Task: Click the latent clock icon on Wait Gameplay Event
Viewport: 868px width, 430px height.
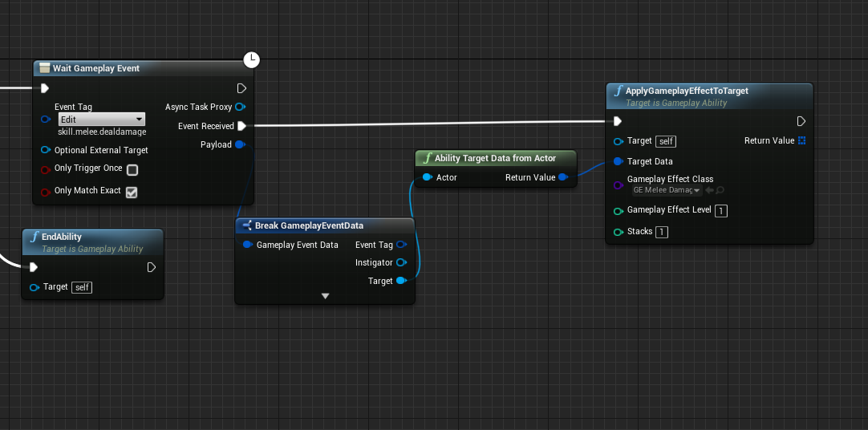Action: pos(251,59)
